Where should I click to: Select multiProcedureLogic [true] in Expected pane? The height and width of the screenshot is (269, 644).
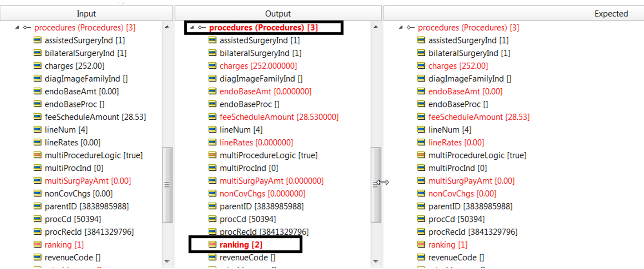pos(477,156)
